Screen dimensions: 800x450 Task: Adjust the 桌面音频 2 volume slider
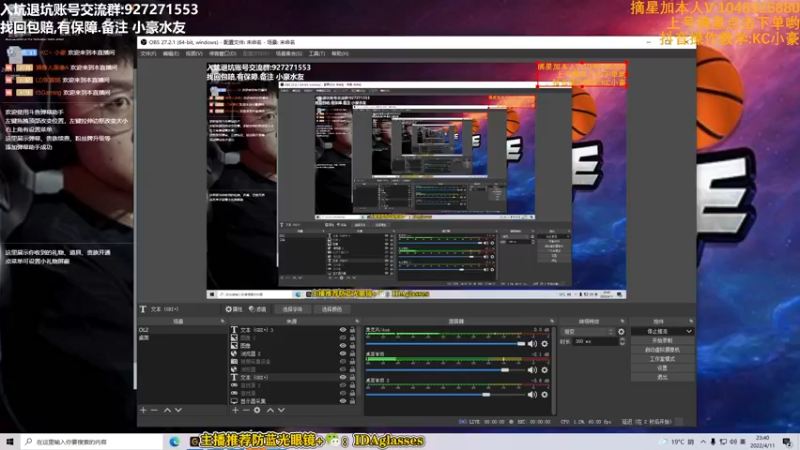[445, 395]
